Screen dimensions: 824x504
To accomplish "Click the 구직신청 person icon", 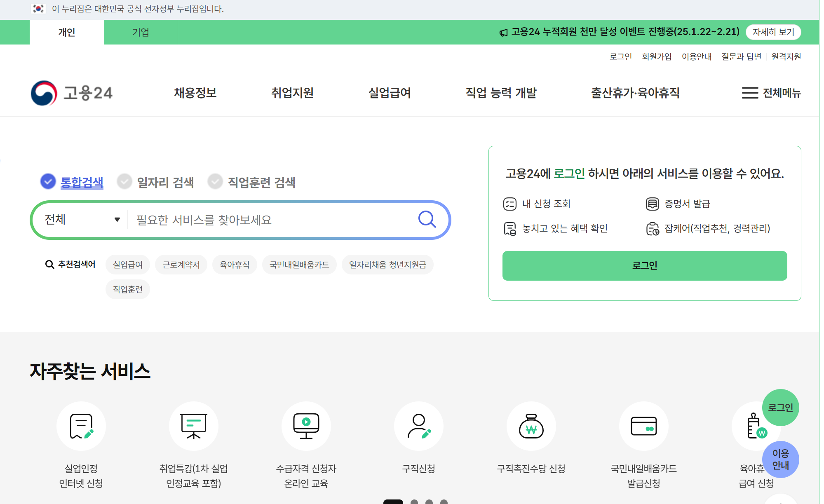I will (419, 426).
